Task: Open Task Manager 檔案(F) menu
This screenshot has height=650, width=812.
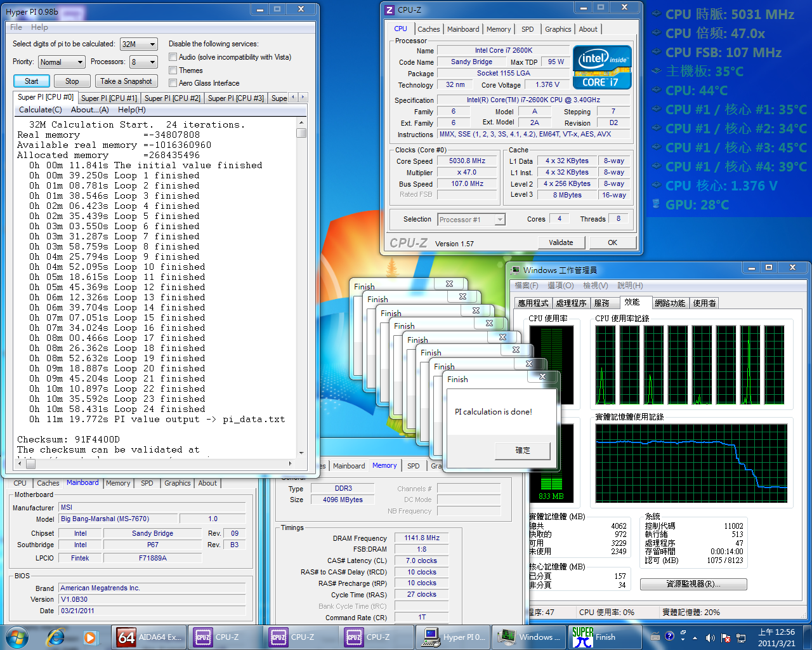Action: tap(527, 286)
